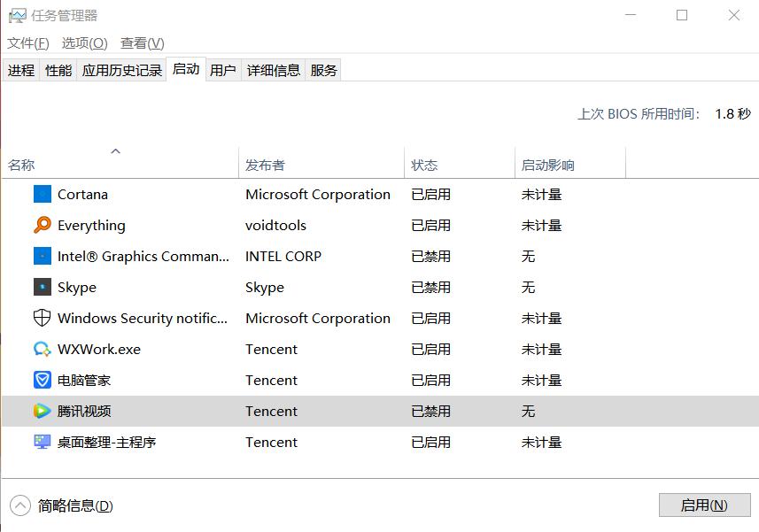
Task: Click the 桌面整理-主程序 icon
Action: tap(40, 442)
